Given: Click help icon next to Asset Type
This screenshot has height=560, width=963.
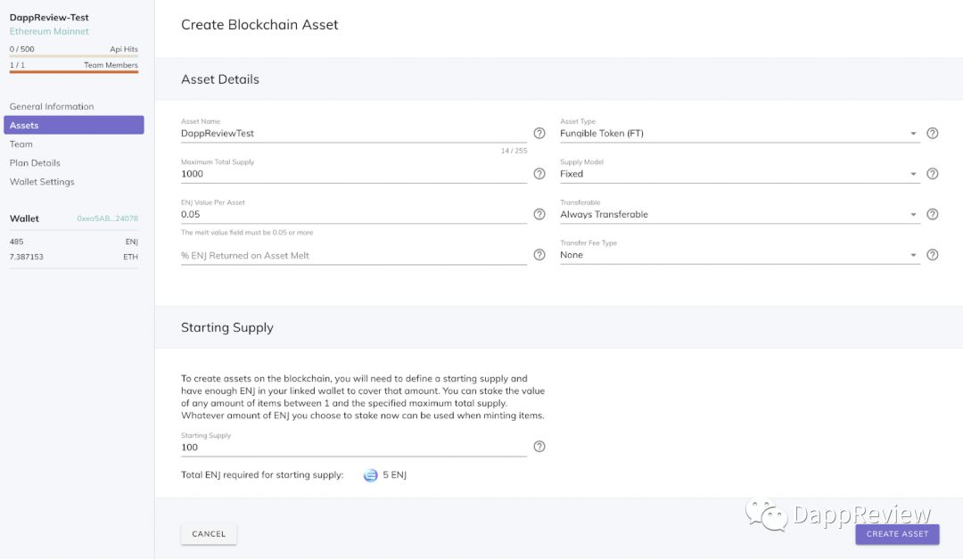Looking at the screenshot, I should (933, 133).
